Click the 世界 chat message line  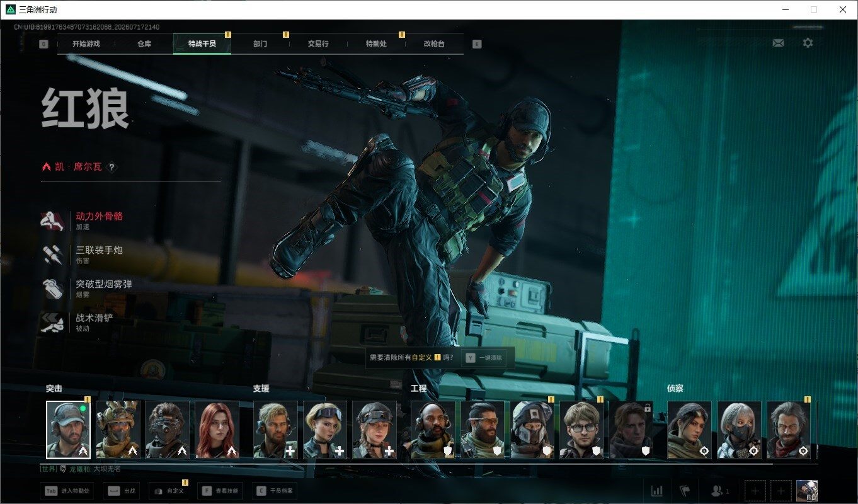tap(81, 469)
